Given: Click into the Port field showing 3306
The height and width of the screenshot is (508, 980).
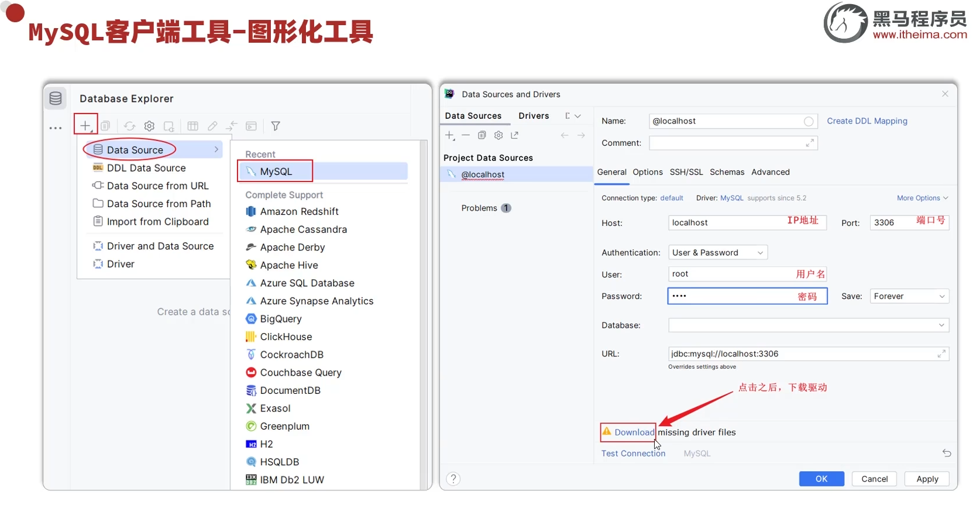Looking at the screenshot, I should click(909, 222).
